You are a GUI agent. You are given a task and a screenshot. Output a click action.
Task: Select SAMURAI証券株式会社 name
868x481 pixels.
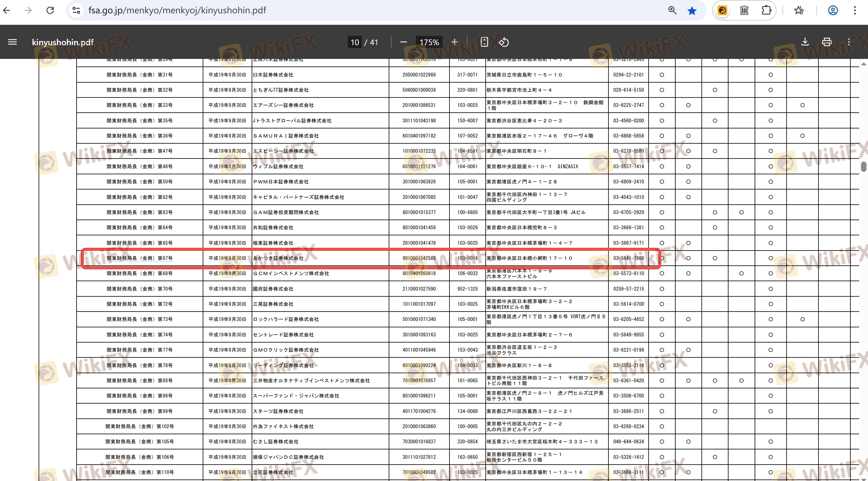coord(286,136)
